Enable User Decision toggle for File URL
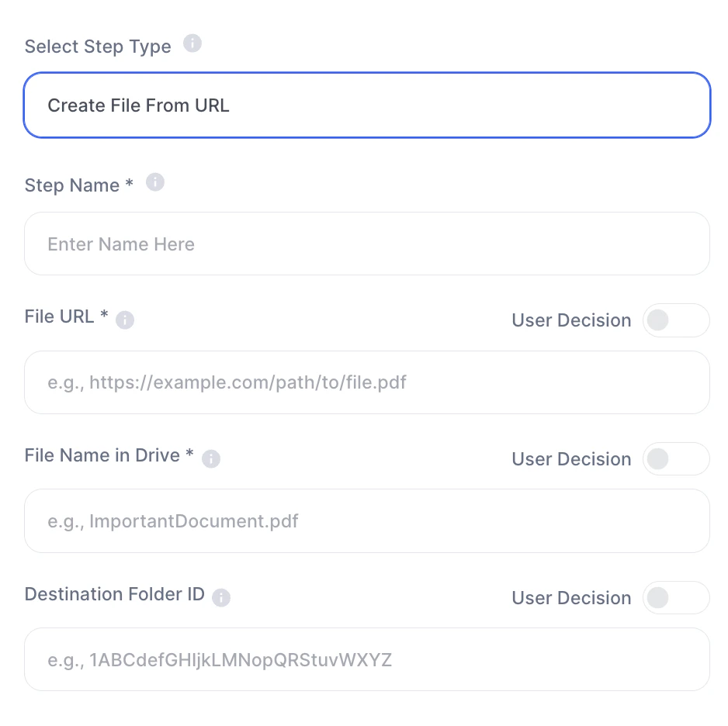Image resolution: width=728 pixels, height=726 pixels. pyautogui.click(x=675, y=320)
